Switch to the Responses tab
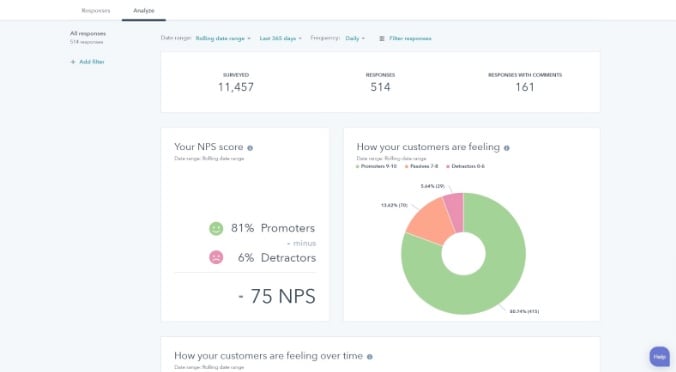The height and width of the screenshot is (372, 676). pos(96,10)
